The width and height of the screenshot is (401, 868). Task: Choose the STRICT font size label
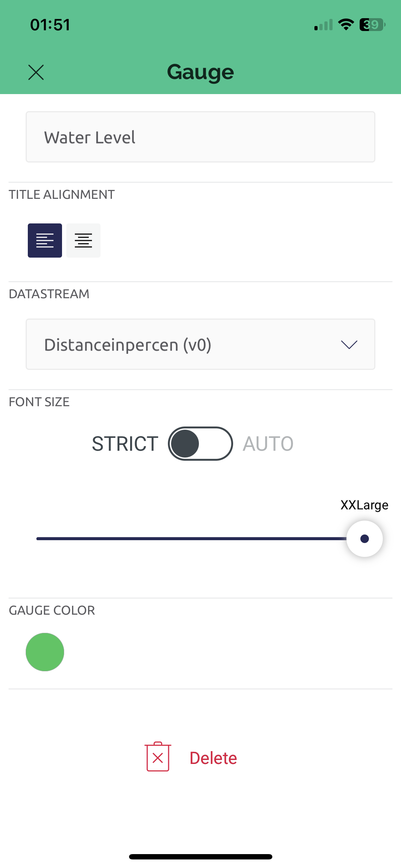pos(125,444)
